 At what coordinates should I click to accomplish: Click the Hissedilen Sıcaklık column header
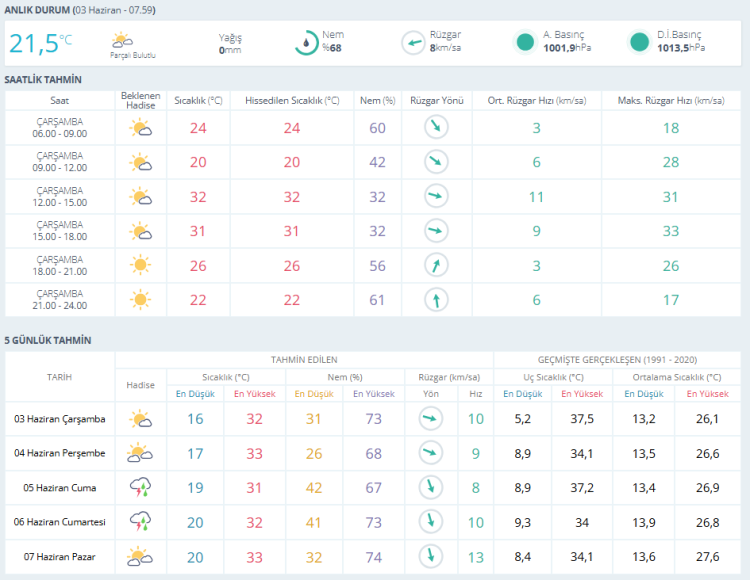tap(292, 100)
